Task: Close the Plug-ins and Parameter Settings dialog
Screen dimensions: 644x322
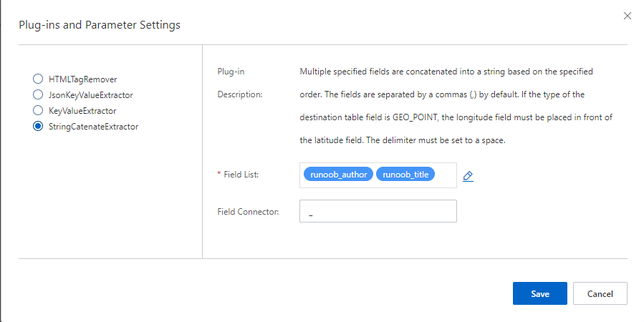Action: [x=628, y=16]
